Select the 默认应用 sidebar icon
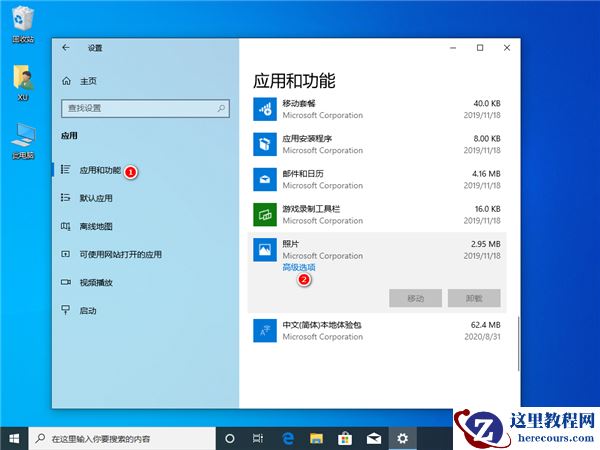600x450 pixels. pos(65,198)
